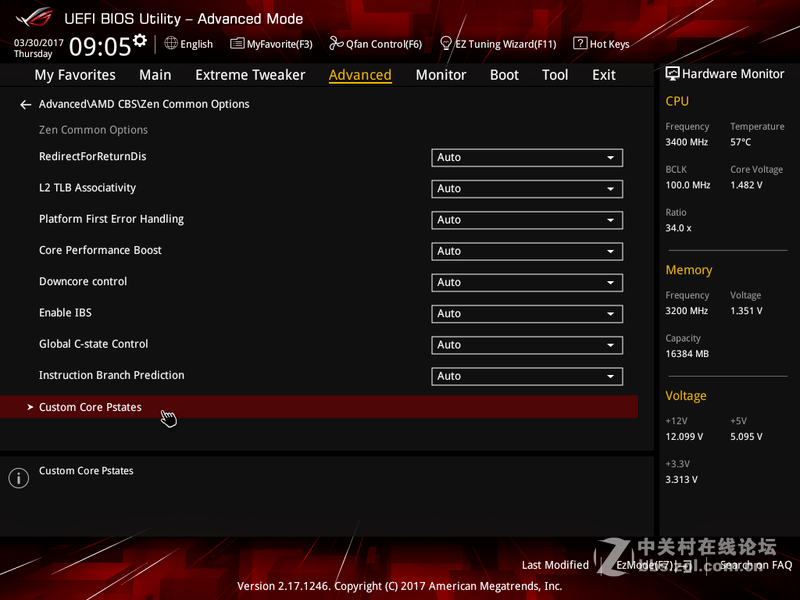Click memory capacity 16384 MB
This screenshot has height=600, width=800.
[687, 354]
